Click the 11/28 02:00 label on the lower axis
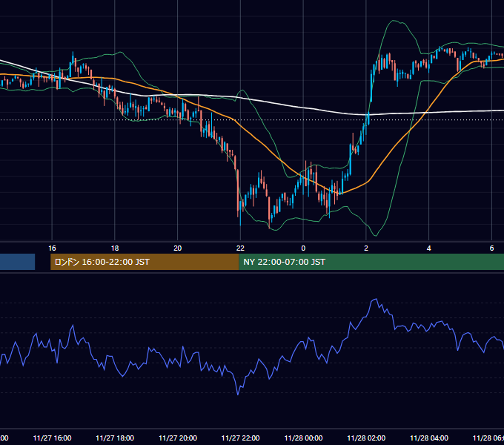 (x=366, y=438)
